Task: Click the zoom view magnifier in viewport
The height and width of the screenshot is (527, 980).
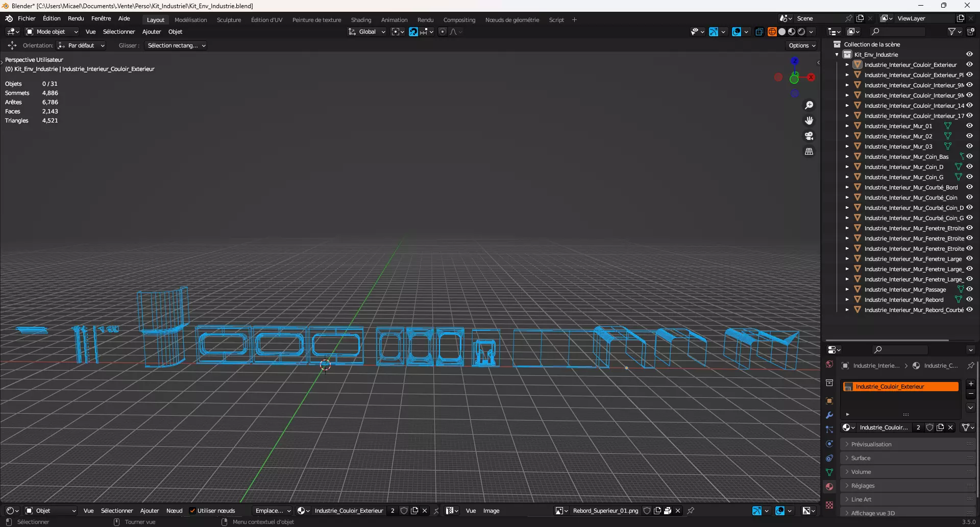Action: pos(809,105)
